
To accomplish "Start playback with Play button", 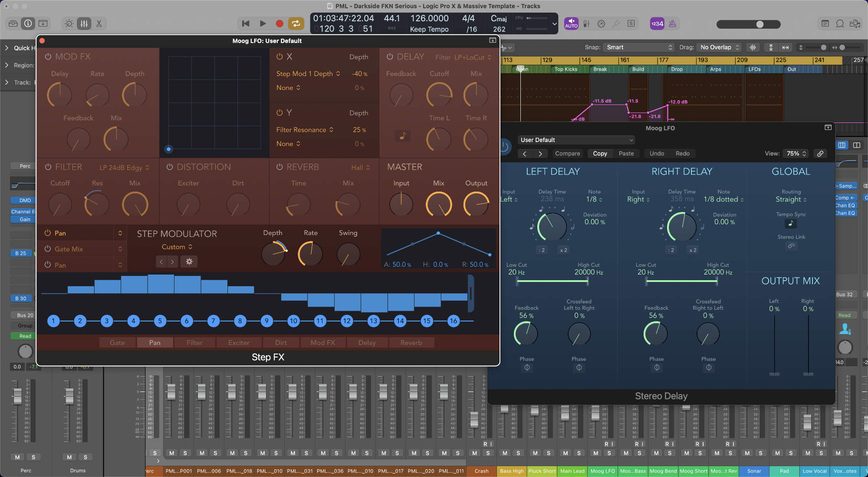I will (x=263, y=23).
